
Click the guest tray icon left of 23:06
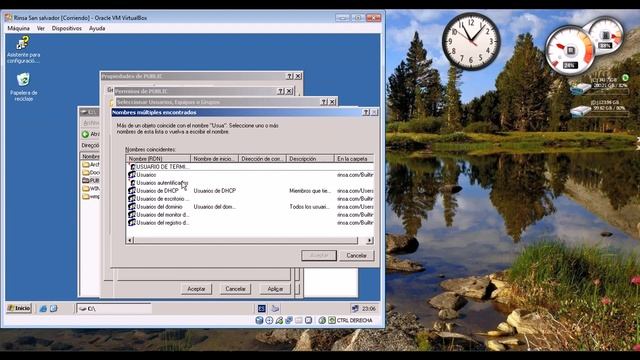[x=355, y=309]
